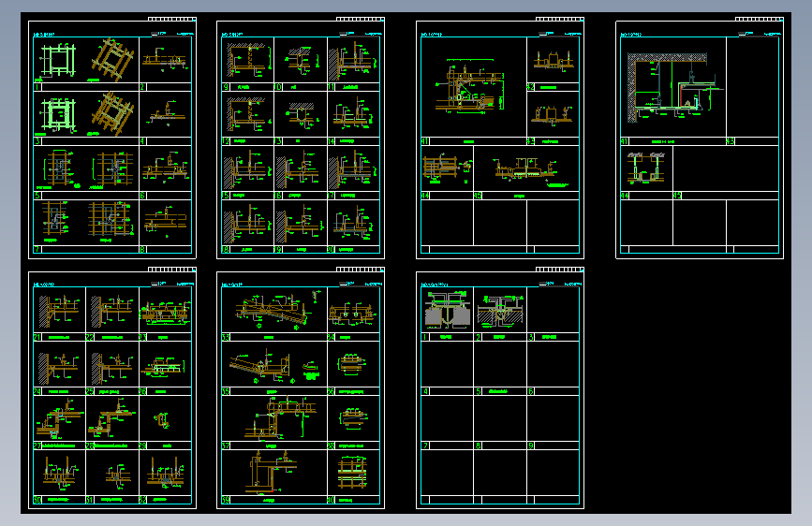Click the number label '22'
The image size is (812, 526).
(90, 337)
